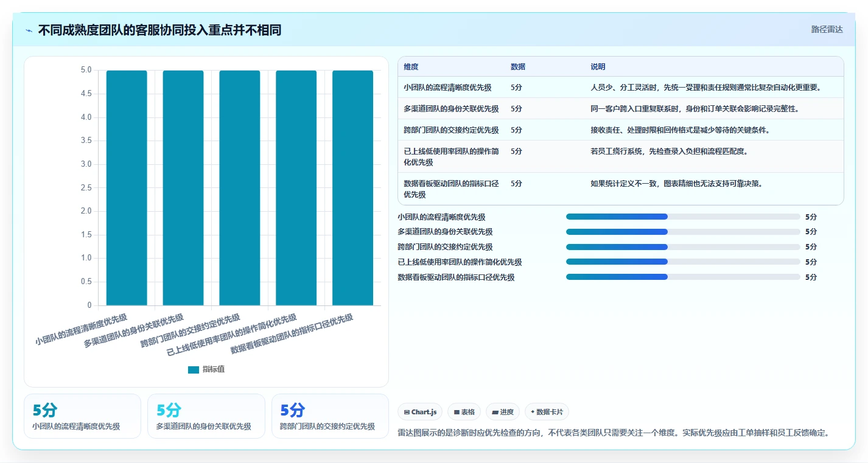Select table cell 已上线低使用率团队的操作简化优先级
The image size is (868, 463).
[451, 157]
